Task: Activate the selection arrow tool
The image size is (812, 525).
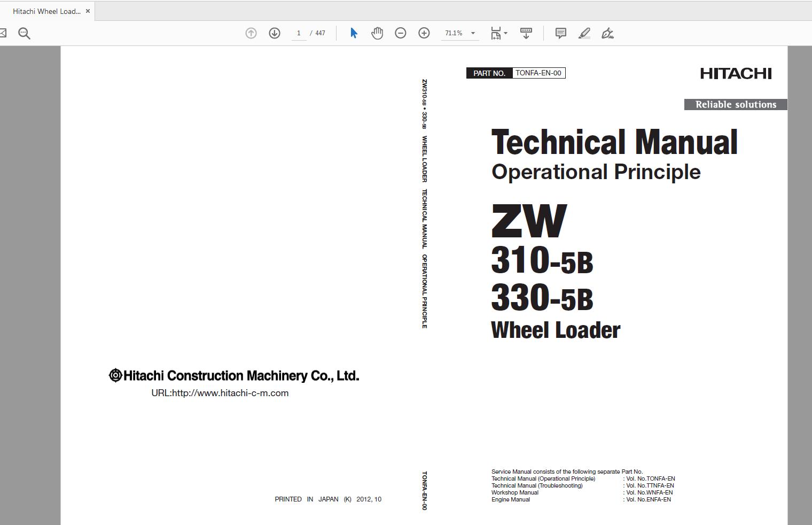Action: pyautogui.click(x=354, y=33)
